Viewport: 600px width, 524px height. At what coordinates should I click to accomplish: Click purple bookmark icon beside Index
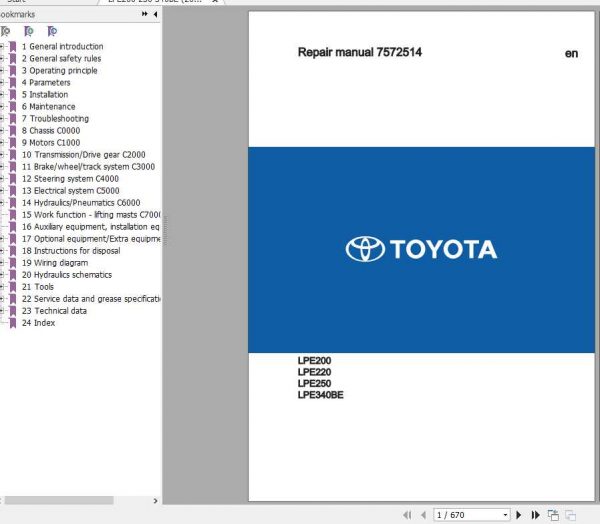click(x=13, y=323)
